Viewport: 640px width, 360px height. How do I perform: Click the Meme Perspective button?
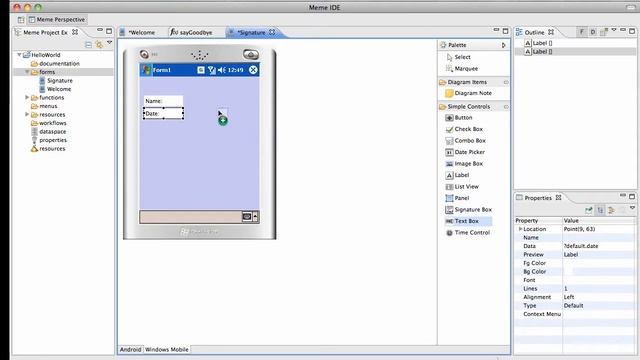(x=56, y=20)
